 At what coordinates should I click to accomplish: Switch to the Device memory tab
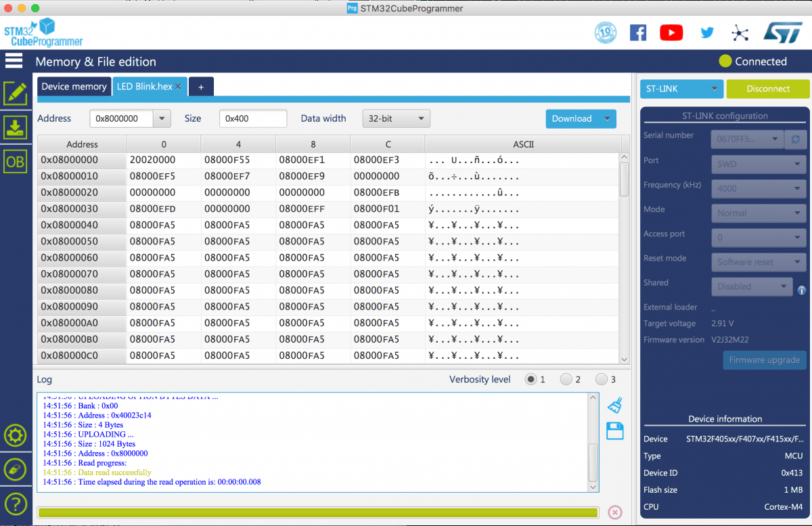tap(74, 86)
